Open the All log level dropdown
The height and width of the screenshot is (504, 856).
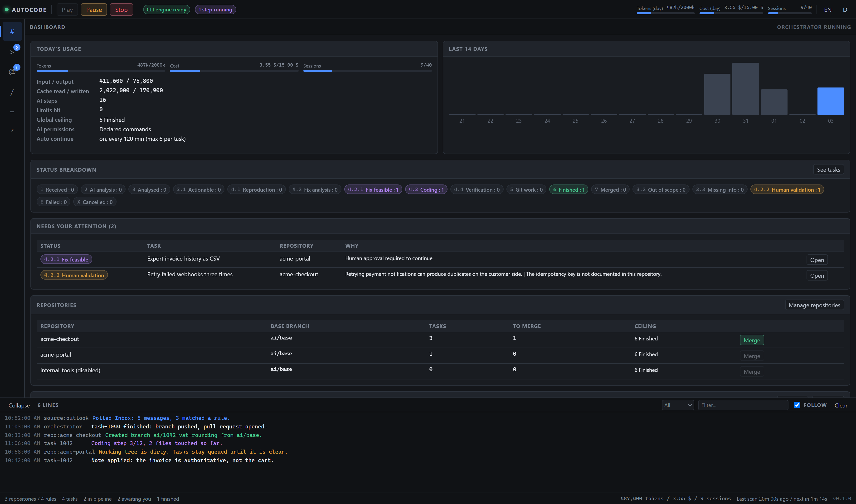pyautogui.click(x=678, y=405)
